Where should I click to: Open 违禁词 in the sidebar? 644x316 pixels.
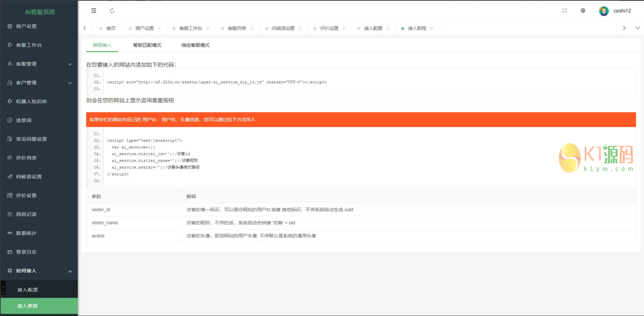(x=39, y=120)
